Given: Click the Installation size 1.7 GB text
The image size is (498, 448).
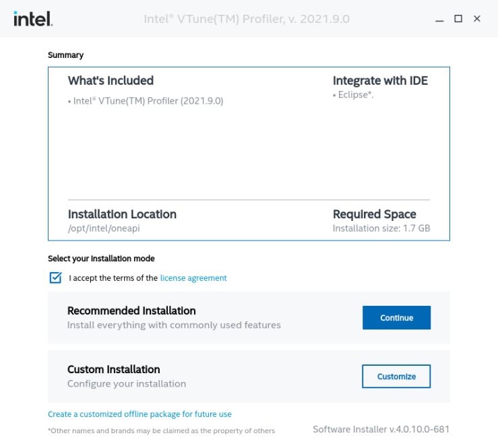Looking at the screenshot, I should [381, 228].
